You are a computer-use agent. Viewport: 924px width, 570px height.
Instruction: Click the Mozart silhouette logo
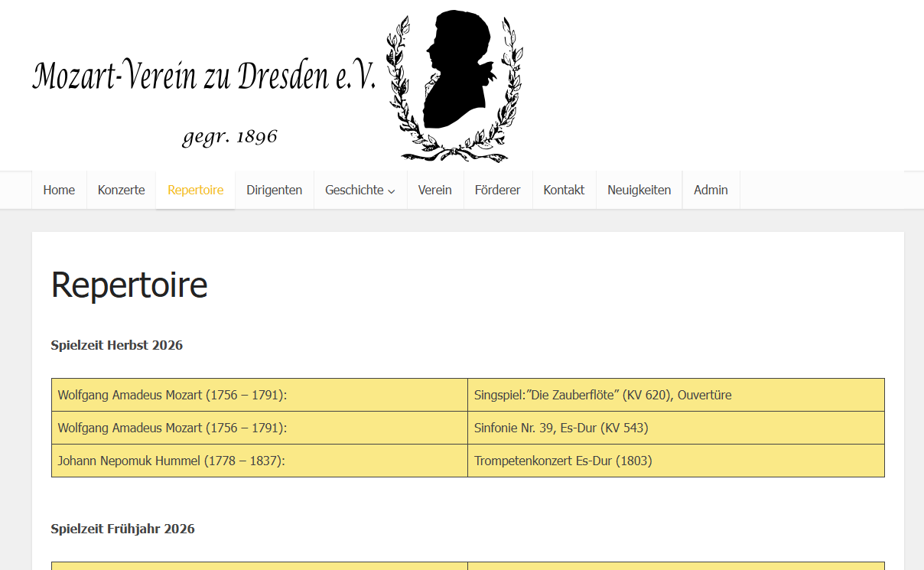[455, 86]
